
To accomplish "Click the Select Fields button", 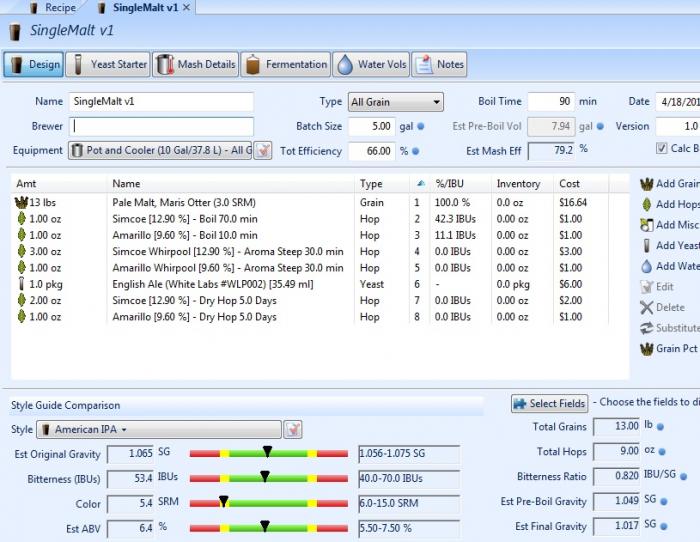I will click(x=550, y=404).
